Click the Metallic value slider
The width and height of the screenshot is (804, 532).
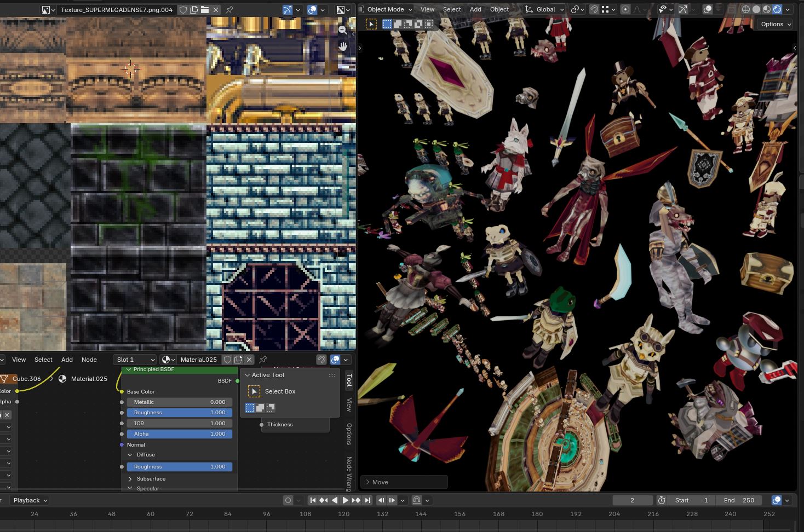click(180, 402)
